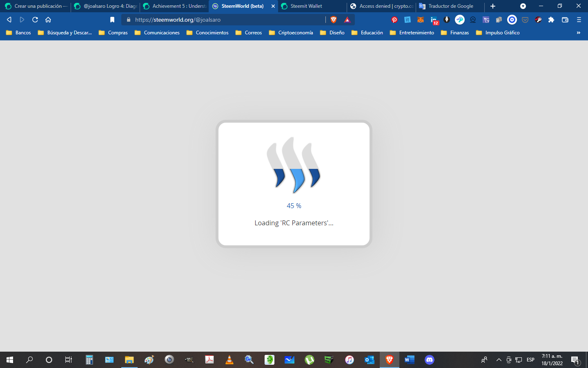Open the Pocket extension icon
Screen dimensions: 588x368
coord(525,20)
